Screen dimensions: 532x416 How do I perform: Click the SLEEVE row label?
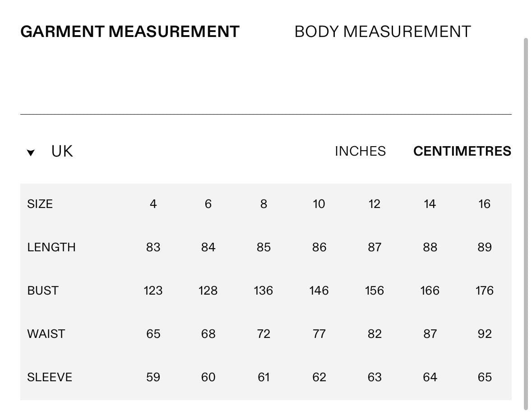pos(50,377)
